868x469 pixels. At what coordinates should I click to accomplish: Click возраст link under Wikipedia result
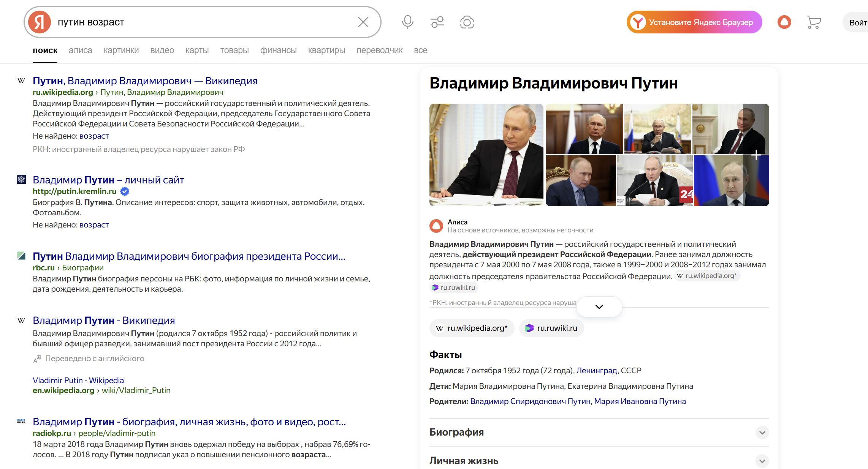[x=94, y=136]
